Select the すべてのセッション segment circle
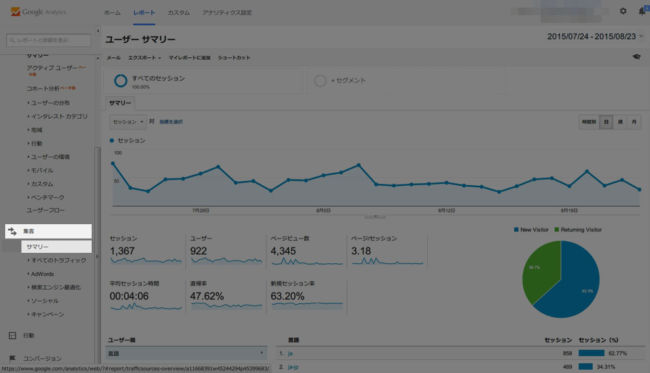 tap(121, 81)
